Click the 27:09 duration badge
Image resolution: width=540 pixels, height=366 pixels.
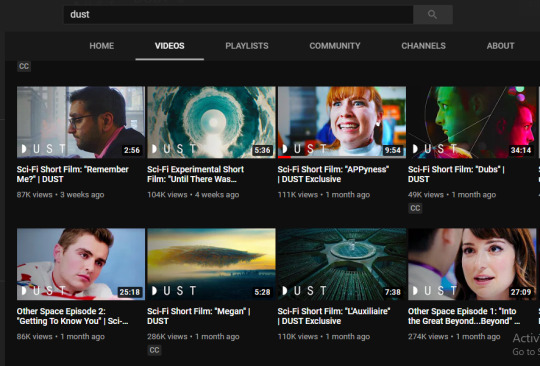coord(521,292)
